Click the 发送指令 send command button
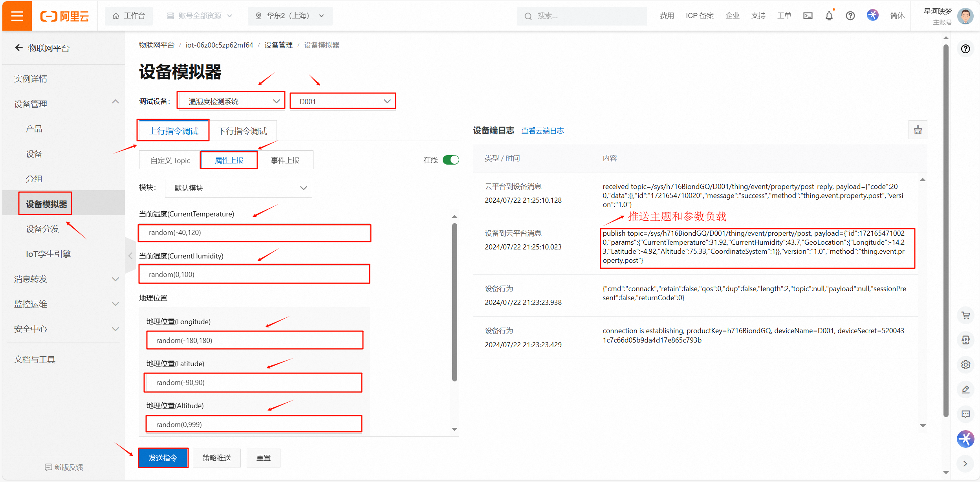Viewport: 980px width, 482px height. pyautogui.click(x=163, y=458)
